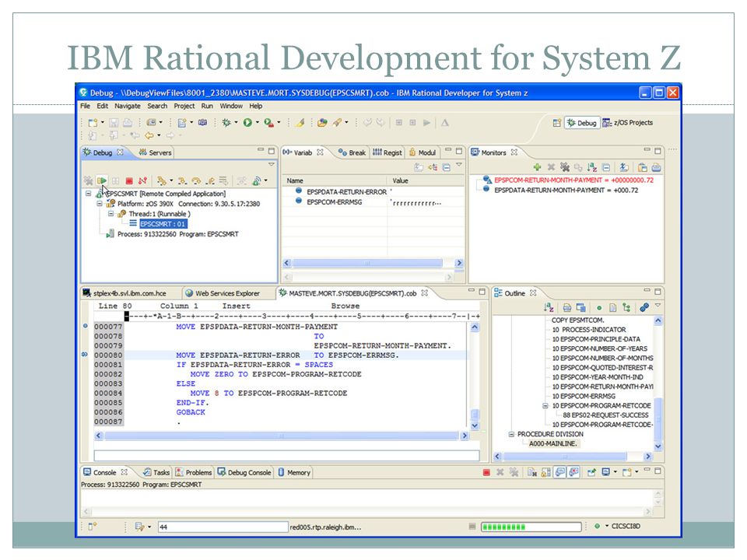
Task: Select A000-MAINLINE. in the Outline
Action: click(x=552, y=443)
